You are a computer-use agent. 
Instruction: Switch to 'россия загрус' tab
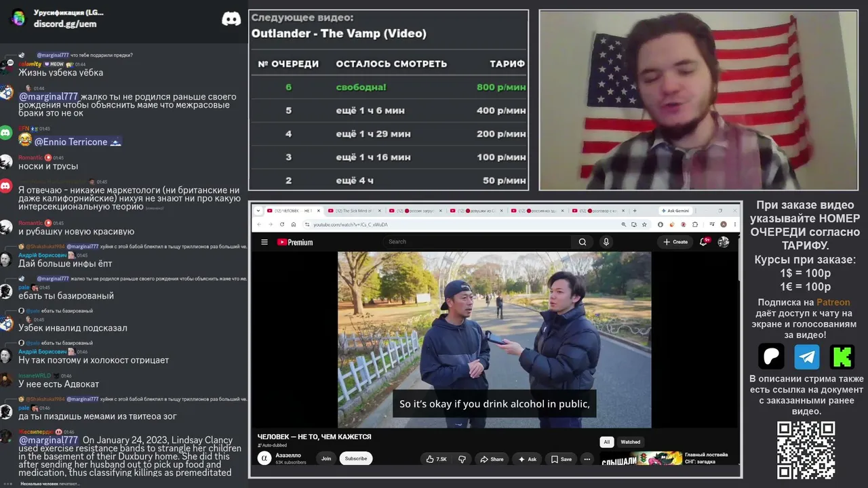(414, 211)
